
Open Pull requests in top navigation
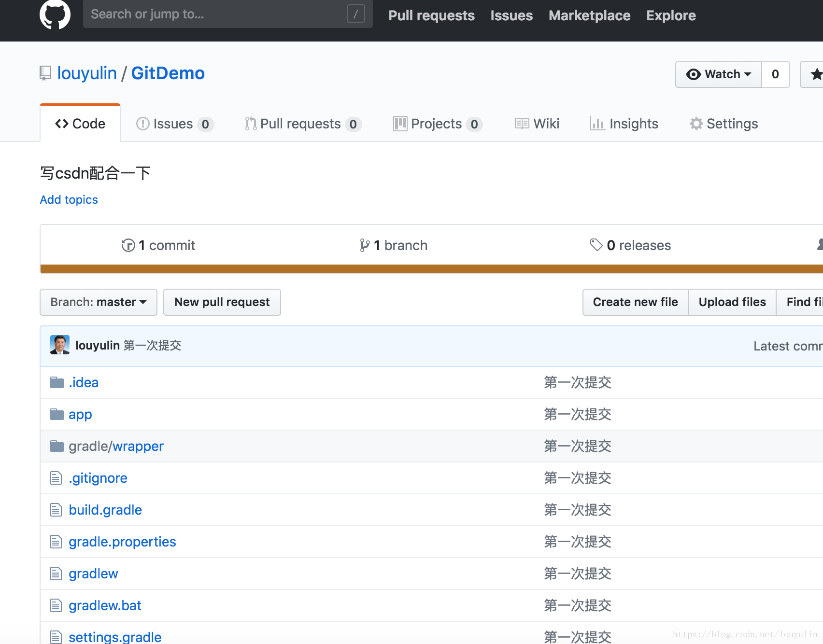tap(431, 15)
